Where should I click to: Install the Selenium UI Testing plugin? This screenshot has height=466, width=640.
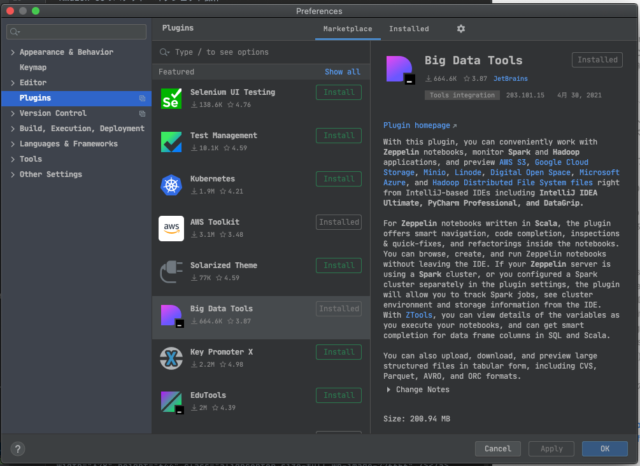coord(339,92)
